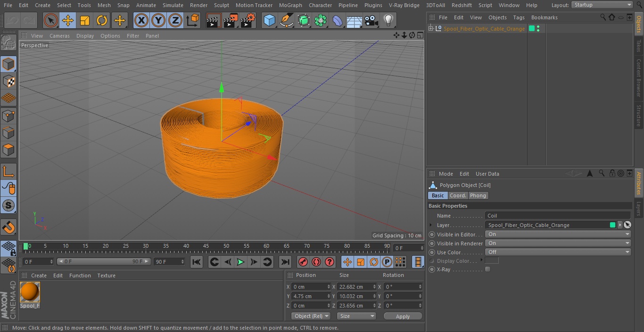The image size is (644, 332).
Task: Open Visible in Renderer dropdown
Action: [558, 243]
